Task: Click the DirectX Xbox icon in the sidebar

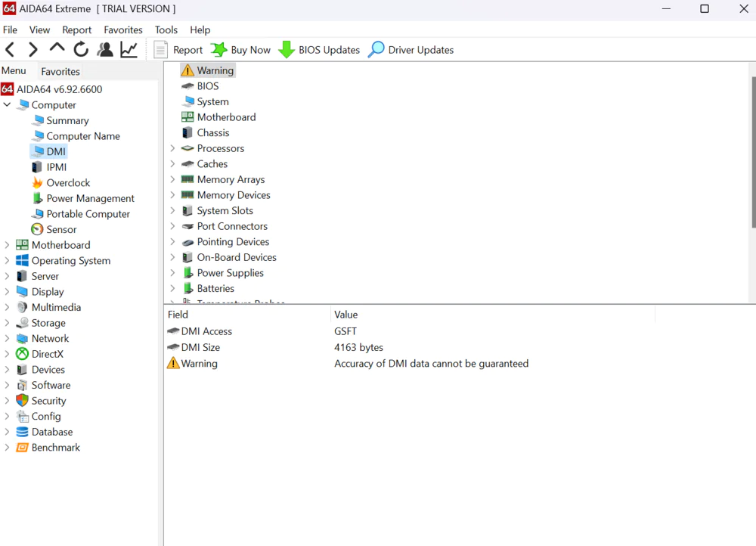Action: pos(22,354)
